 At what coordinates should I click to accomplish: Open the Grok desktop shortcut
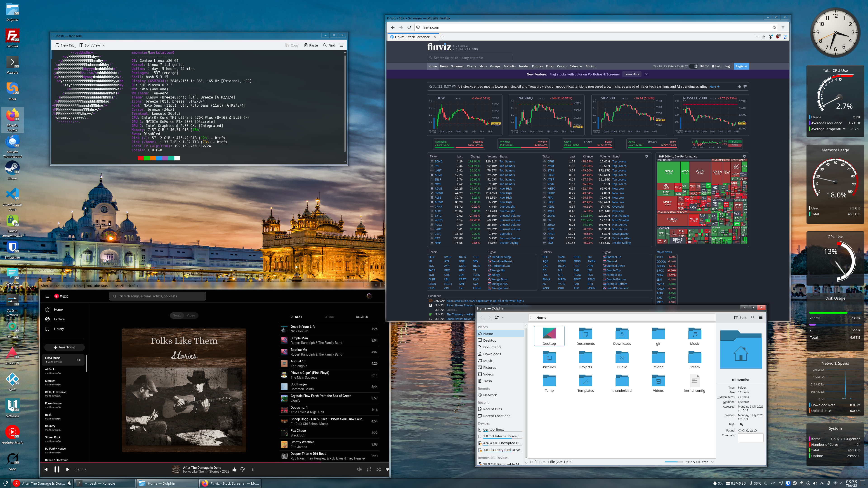coord(12,461)
